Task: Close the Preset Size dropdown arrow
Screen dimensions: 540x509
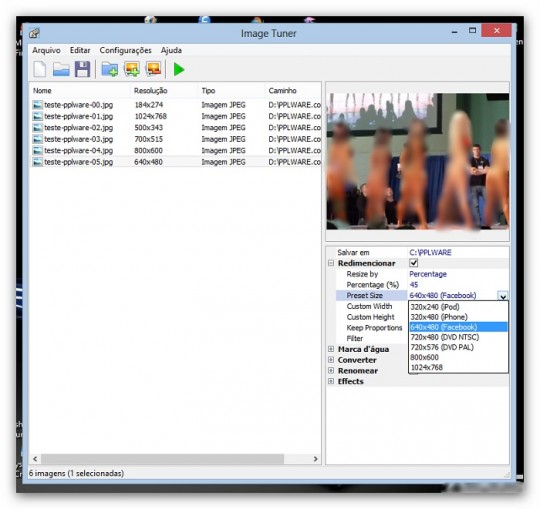Action: pos(503,296)
